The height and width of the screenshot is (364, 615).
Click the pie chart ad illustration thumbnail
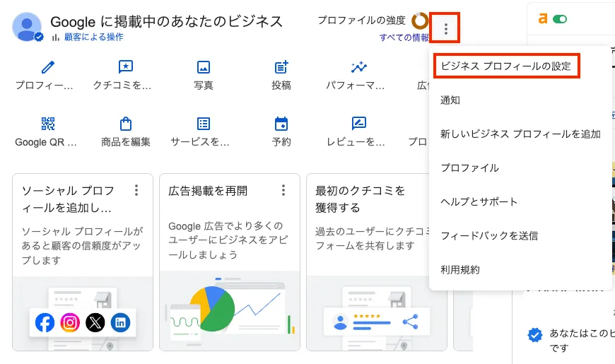coord(230,311)
